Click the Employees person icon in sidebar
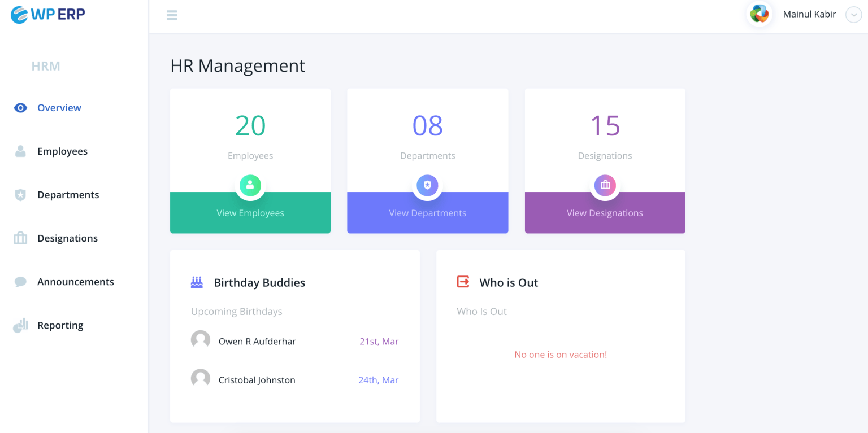This screenshot has width=868, height=433. coord(20,151)
